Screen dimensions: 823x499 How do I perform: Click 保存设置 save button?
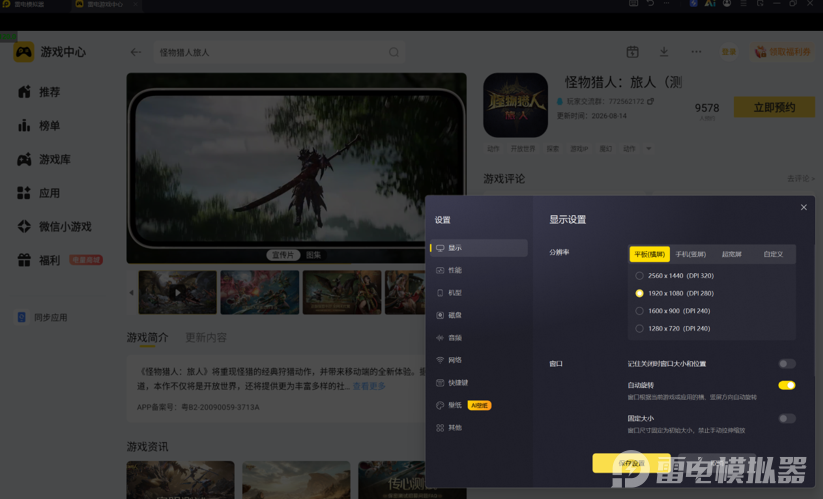(x=631, y=463)
